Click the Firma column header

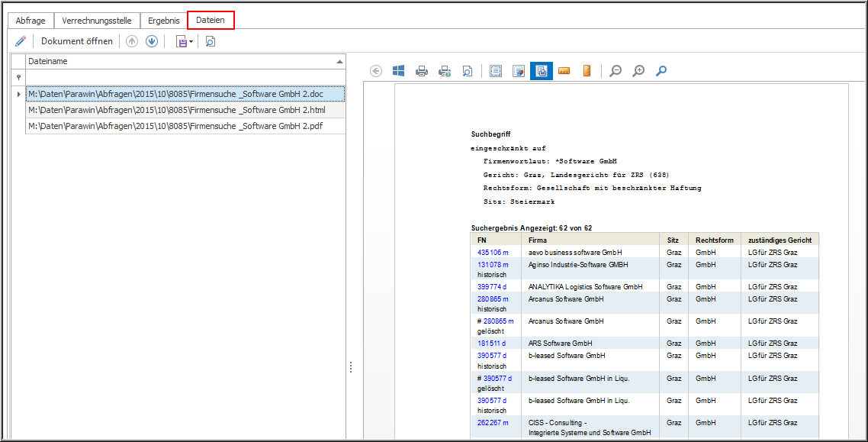(x=538, y=240)
